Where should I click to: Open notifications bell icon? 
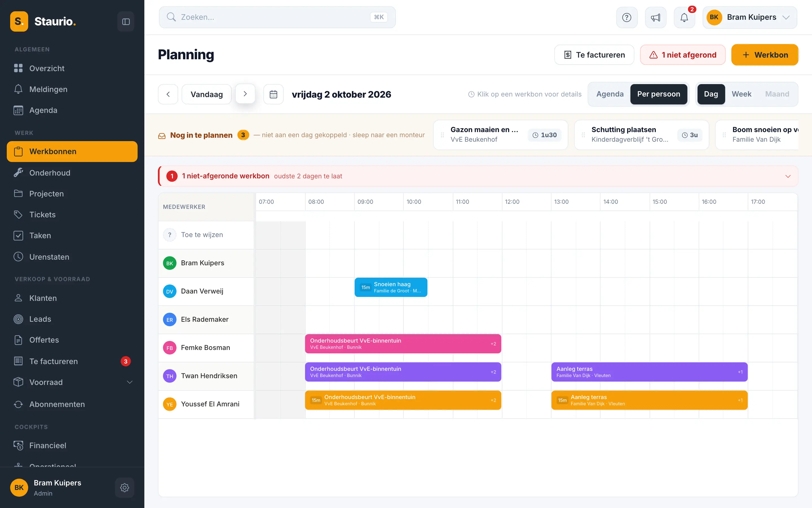684,17
